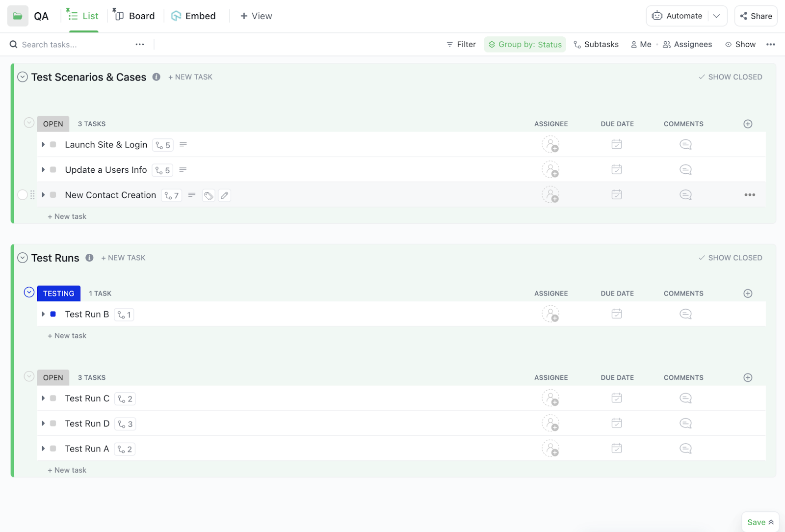Click the tag icon on New Contact Creation
Screen dimensions: 785x532
pyautogui.click(x=209, y=195)
